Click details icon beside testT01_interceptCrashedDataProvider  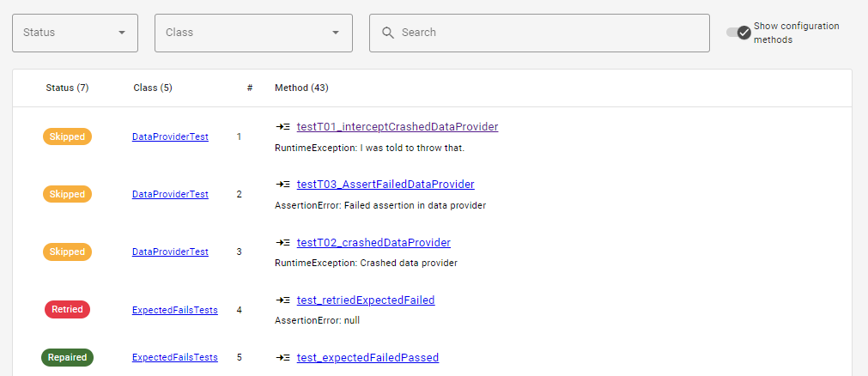(x=282, y=127)
